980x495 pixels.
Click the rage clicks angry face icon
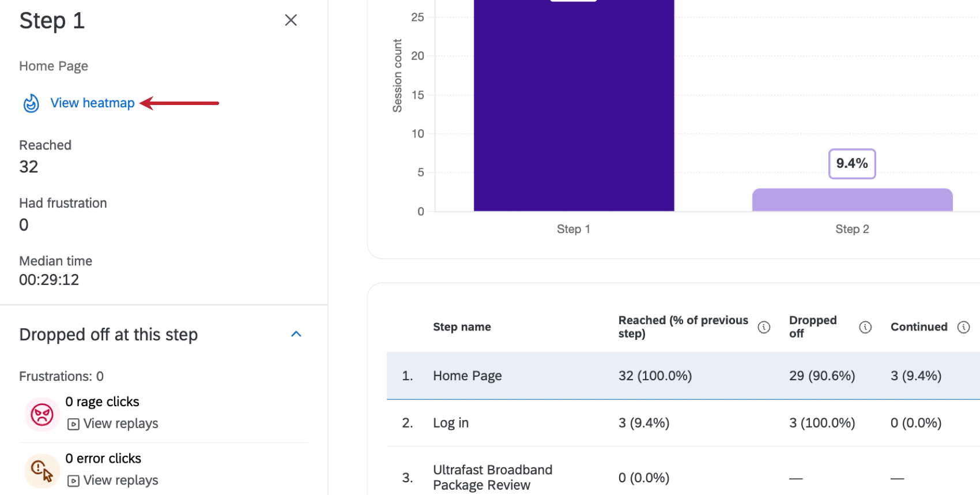pos(42,414)
